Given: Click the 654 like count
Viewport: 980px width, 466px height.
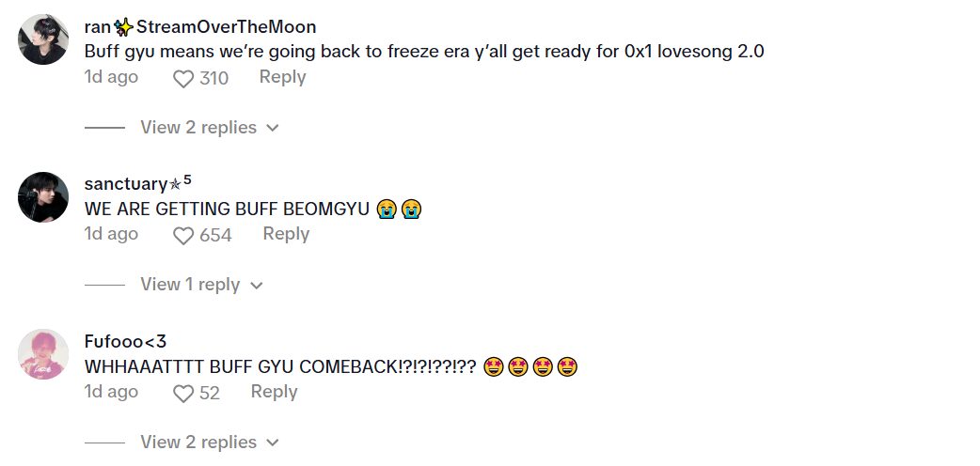Looking at the screenshot, I should click(x=215, y=236).
